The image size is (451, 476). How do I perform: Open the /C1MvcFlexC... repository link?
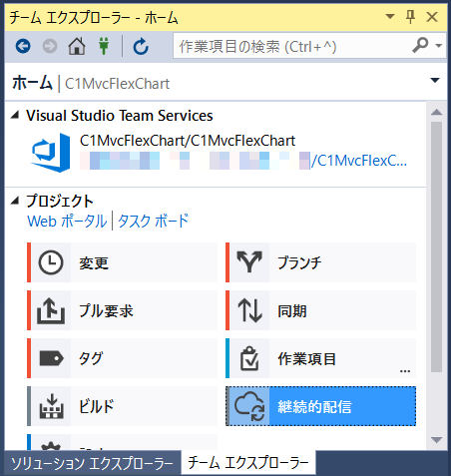click(x=358, y=161)
